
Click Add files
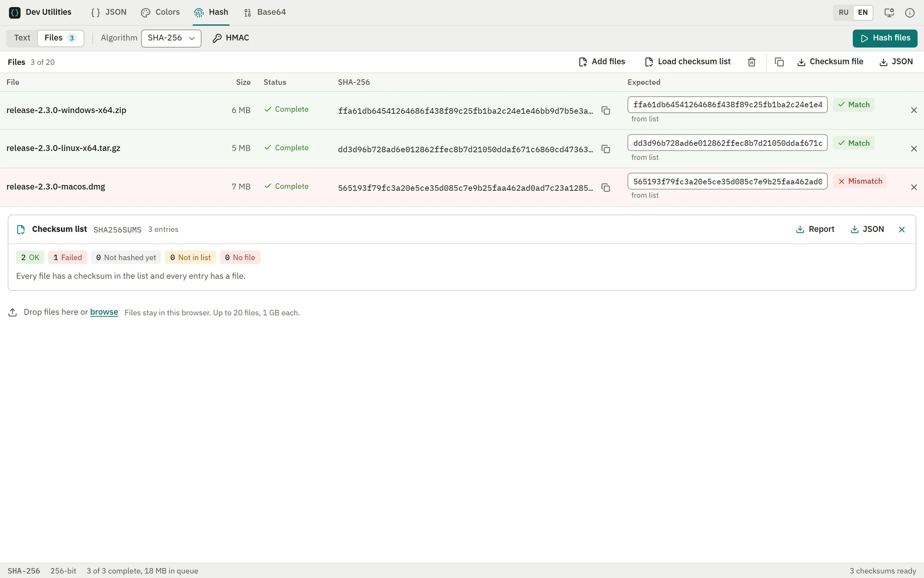pyautogui.click(x=602, y=62)
